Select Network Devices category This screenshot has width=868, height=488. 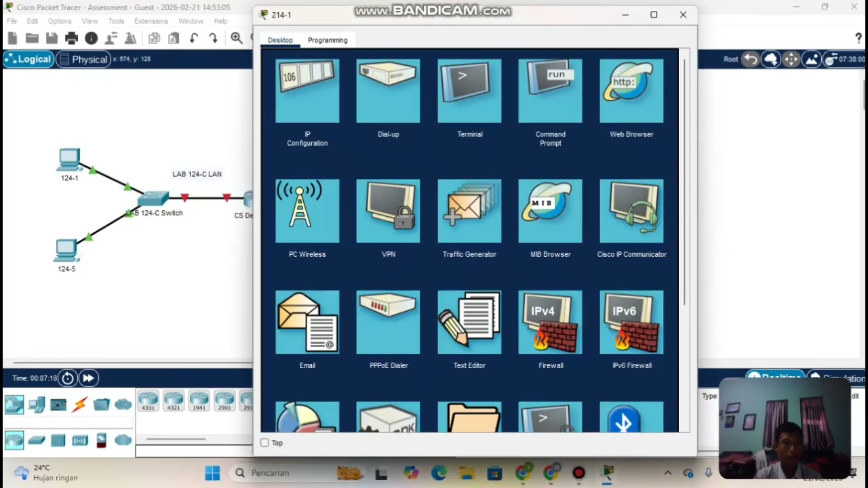coord(14,405)
